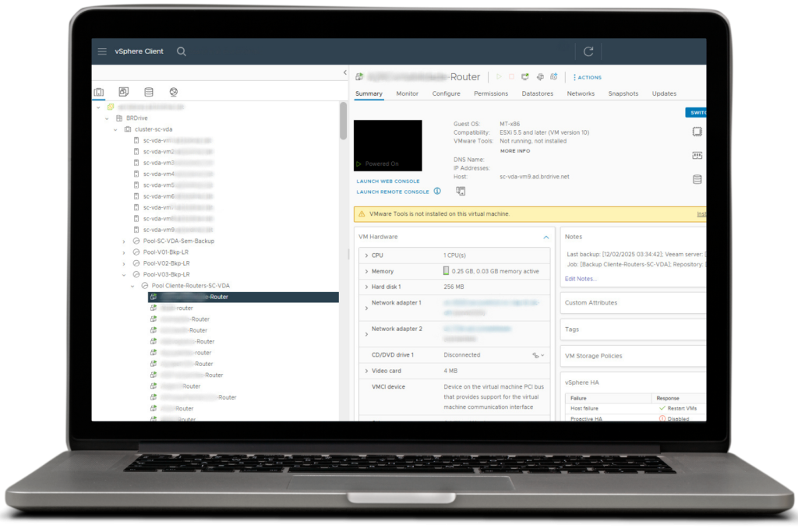The height and width of the screenshot is (532, 798).
Task: Click the Custom Attributes card
Action: coord(633,303)
